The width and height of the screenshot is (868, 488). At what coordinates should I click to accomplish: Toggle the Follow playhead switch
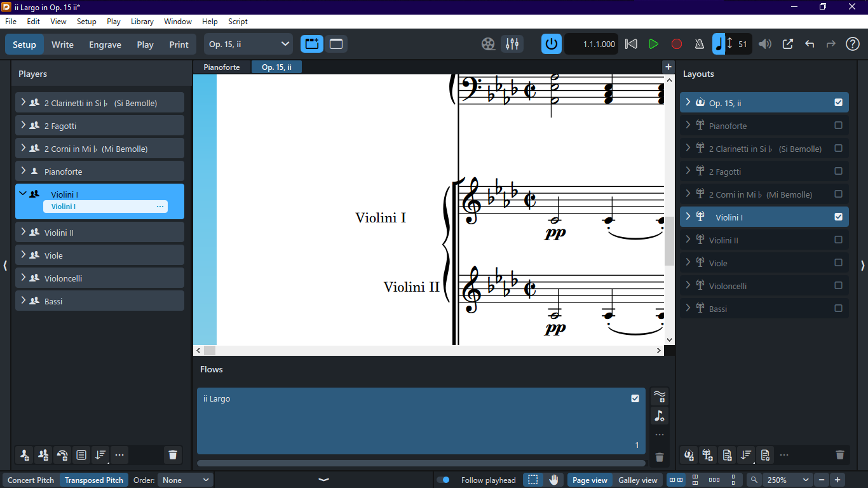443,480
